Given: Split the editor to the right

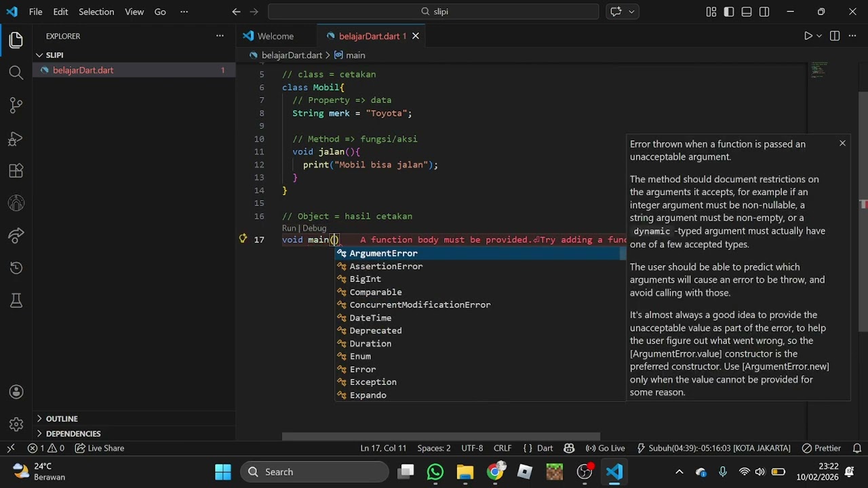Looking at the screenshot, I should point(835,36).
